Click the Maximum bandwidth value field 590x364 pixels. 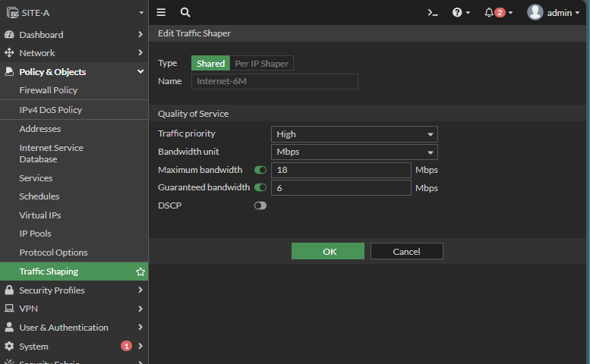pyautogui.click(x=340, y=170)
